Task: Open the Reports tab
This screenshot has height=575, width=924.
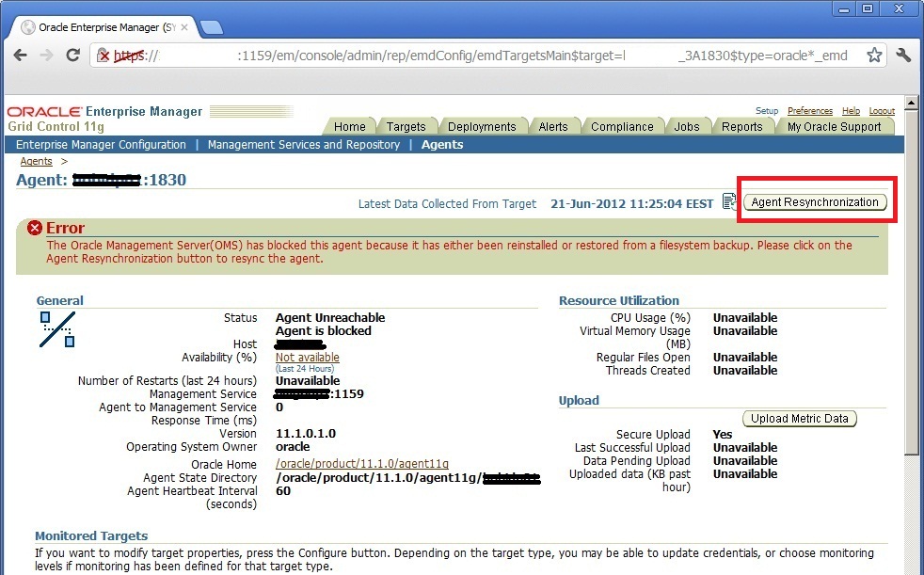Action: point(741,127)
